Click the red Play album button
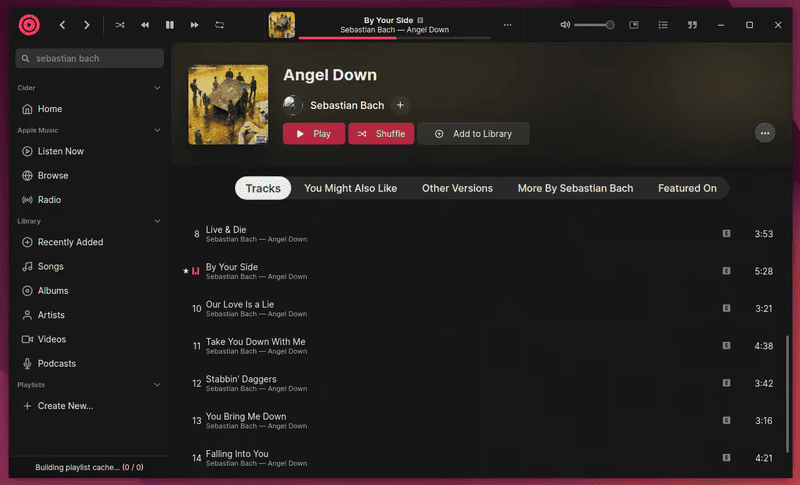This screenshot has width=800, height=485. pyautogui.click(x=314, y=134)
